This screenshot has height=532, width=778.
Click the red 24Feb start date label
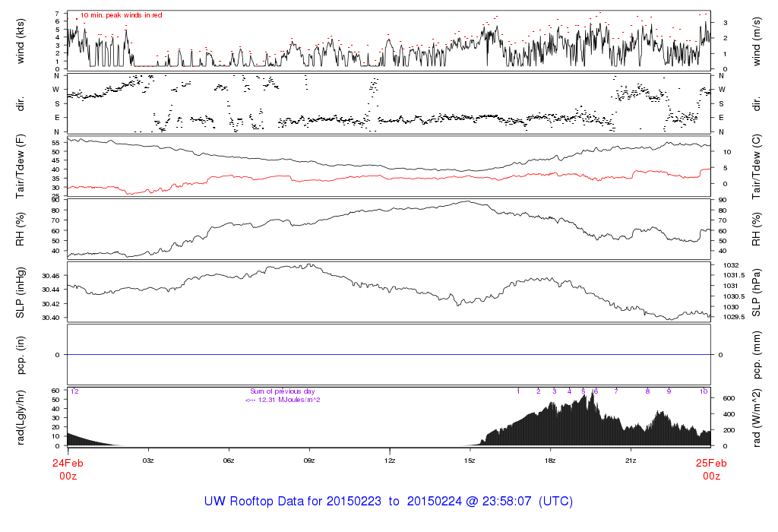tap(68, 463)
